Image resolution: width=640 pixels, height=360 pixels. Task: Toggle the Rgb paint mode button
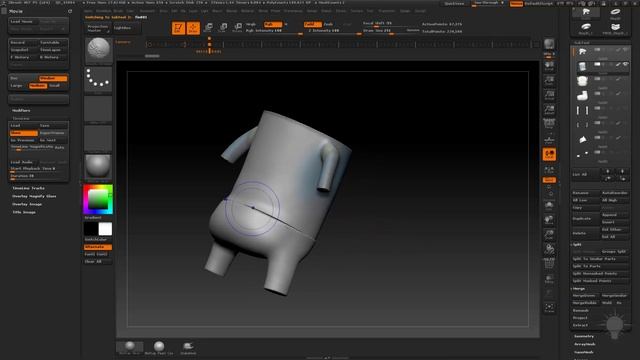[273, 24]
